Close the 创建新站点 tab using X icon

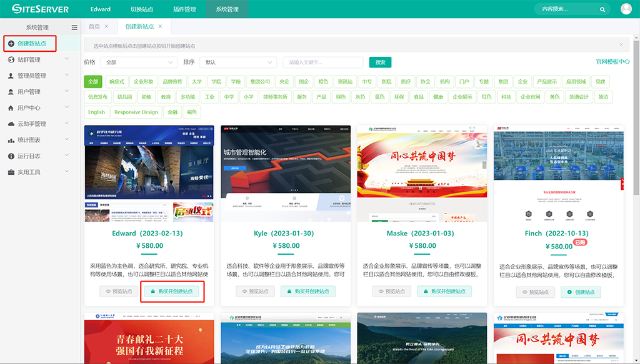[161, 26]
